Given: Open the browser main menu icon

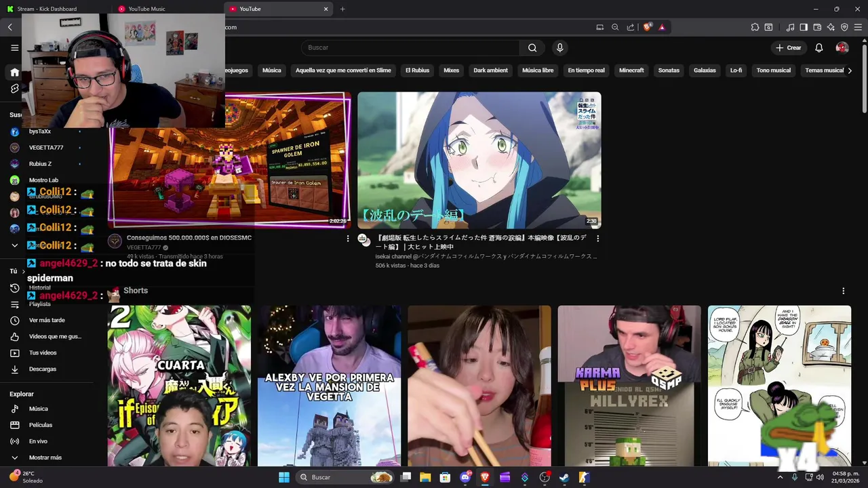Looking at the screenshot, I should (x=858, y=27).
